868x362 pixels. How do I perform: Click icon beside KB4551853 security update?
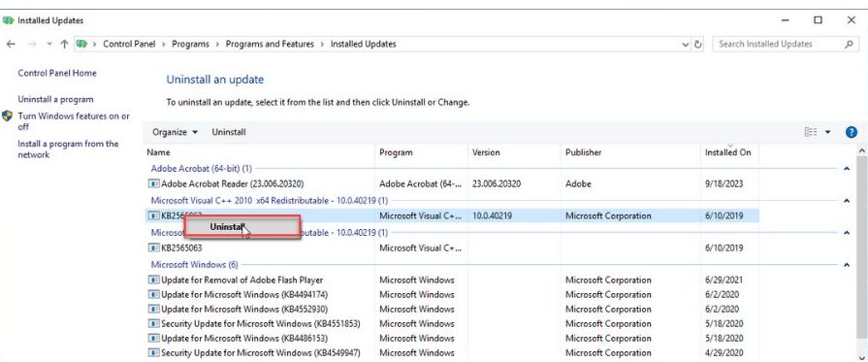(x=154, y=324)
